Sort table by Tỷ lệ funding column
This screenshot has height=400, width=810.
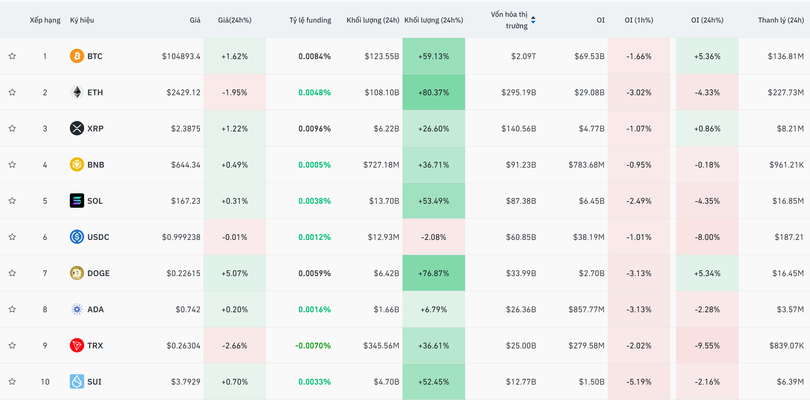(310, 20)
